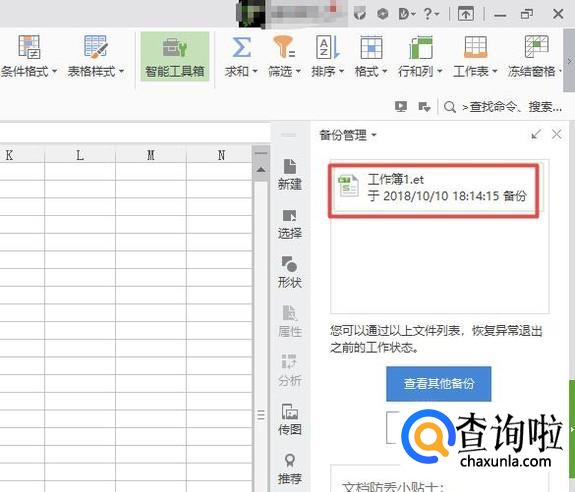The height and width of the screenshot is (492, 575).
Task: Click the 查找命令 search field
Action: tap(511, 107)
